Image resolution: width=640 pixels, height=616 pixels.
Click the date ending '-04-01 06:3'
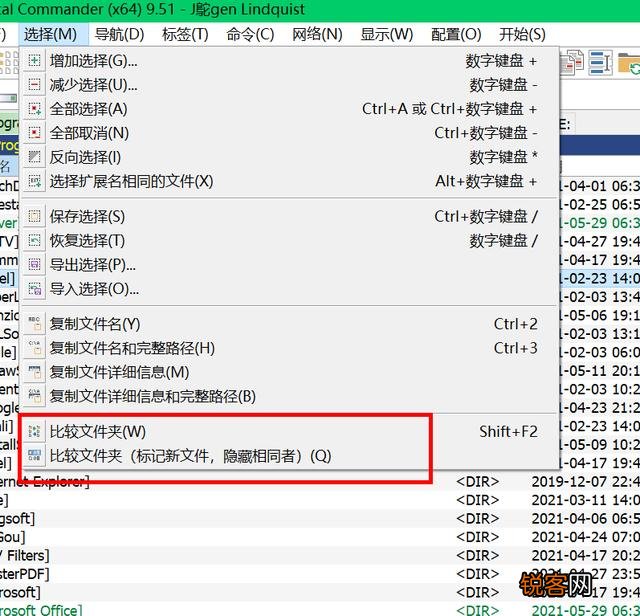point(600,186)
